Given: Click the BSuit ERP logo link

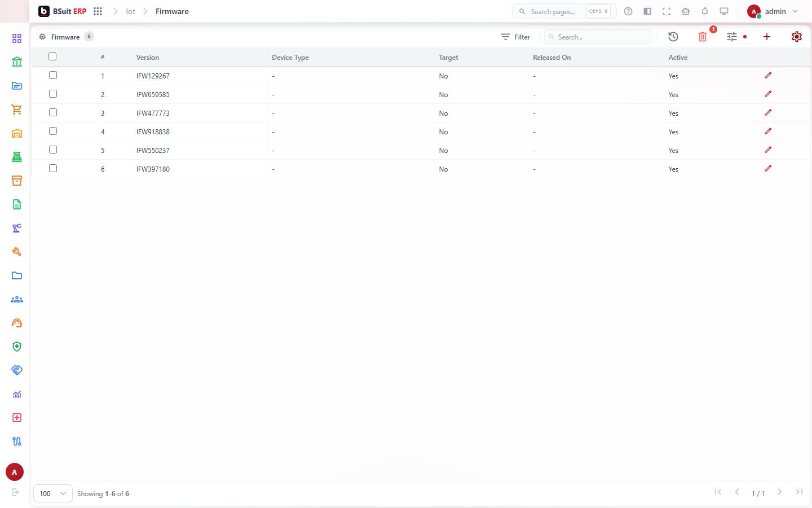Looking at the screenshot, I should (x=63, y=11).
